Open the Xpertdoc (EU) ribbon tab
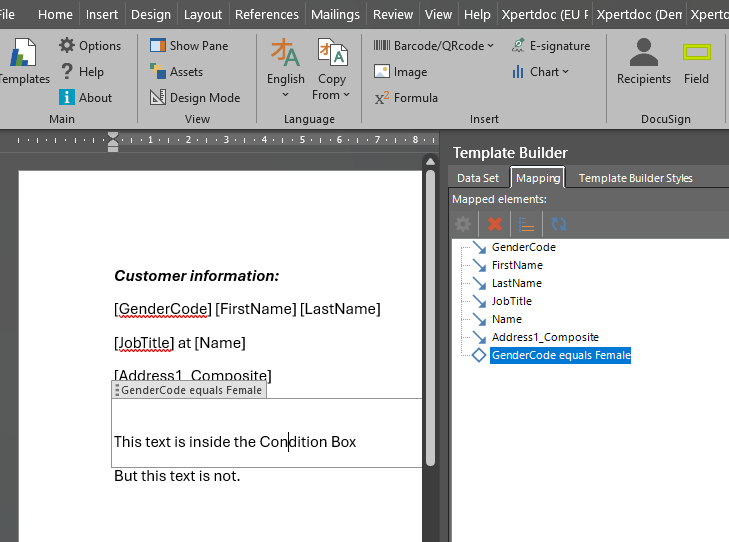This screenshot has height=542, width=729. point(544,14)
